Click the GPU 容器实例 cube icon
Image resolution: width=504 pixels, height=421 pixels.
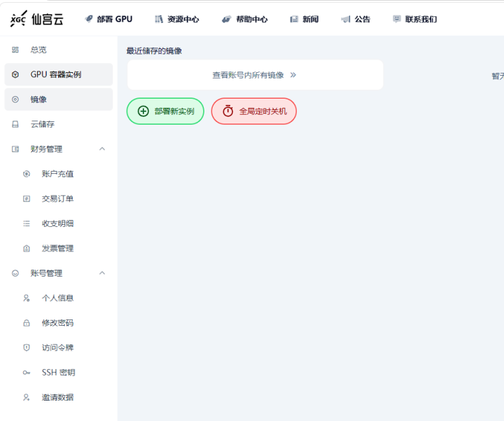coord(15,74)
